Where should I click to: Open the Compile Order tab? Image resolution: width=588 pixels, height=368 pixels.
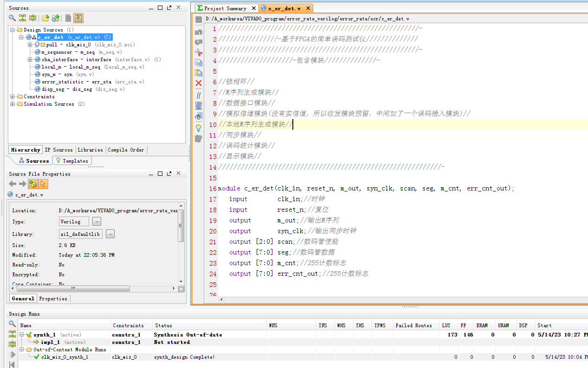126,150
